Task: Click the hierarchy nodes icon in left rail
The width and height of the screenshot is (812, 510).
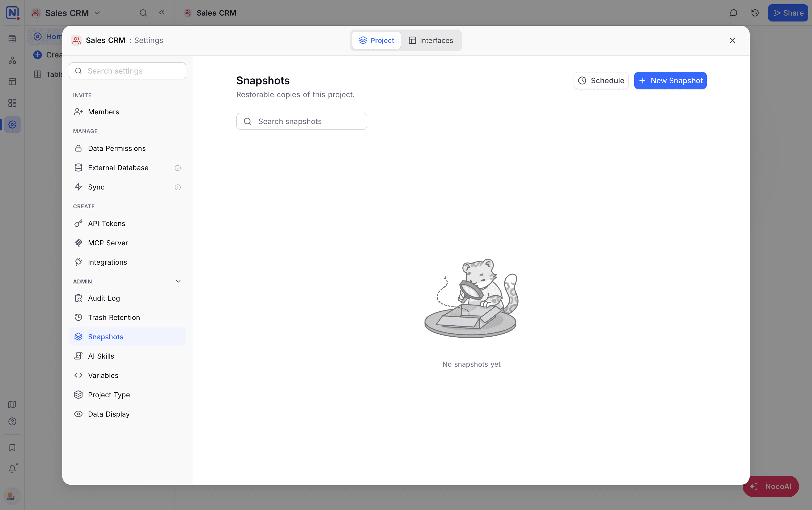Action: (12, 60)
